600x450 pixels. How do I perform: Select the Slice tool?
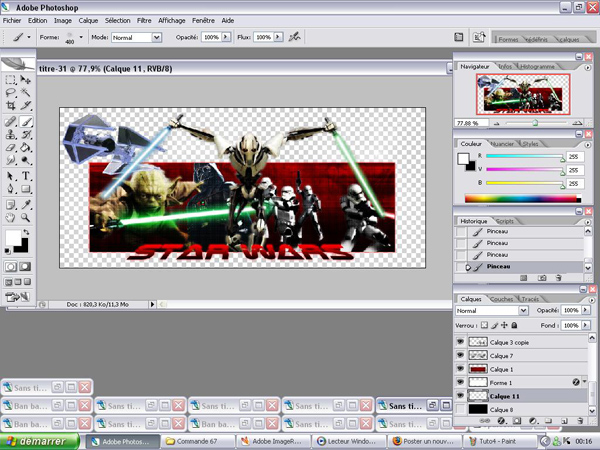click(26, 105)
